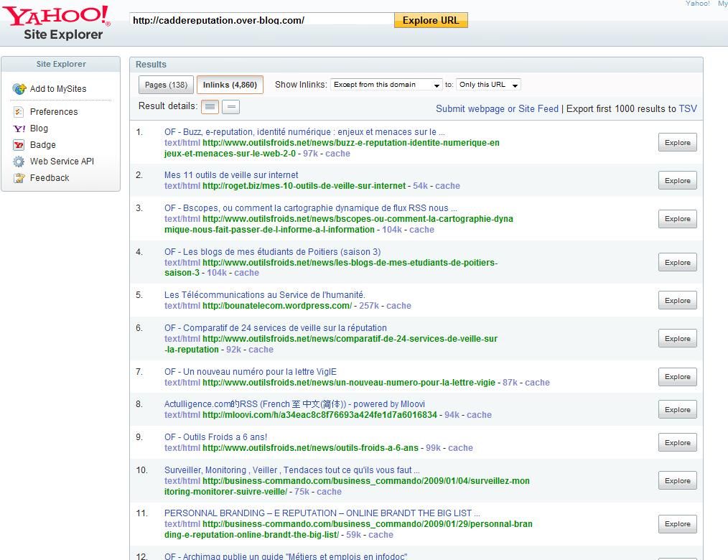Open the Badge sidebar link
The width and height of the screenshot is (728, 560).
(x=42, y=145)
